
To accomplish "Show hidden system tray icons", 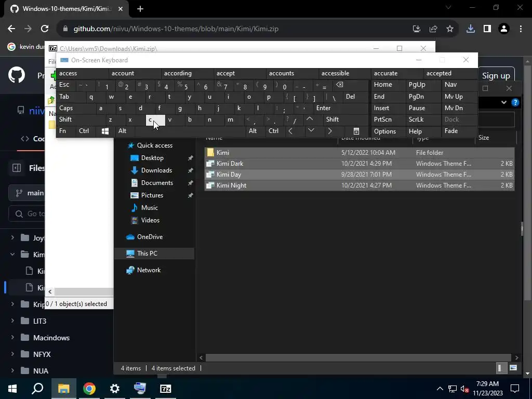I will click(440, 389).
